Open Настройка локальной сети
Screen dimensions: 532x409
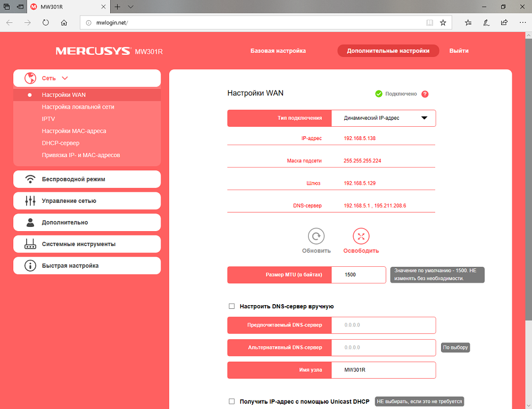click(78, 107)
